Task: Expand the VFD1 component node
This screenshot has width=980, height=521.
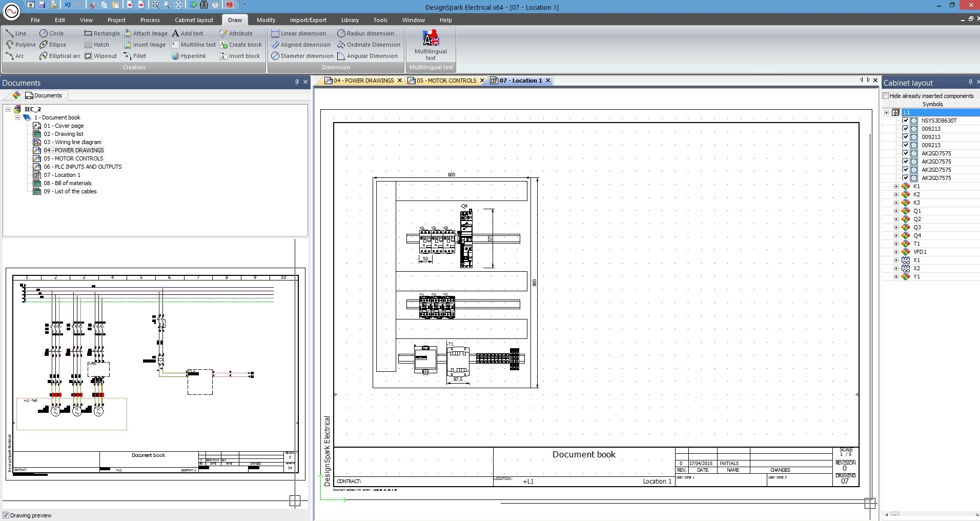Action: [895, 252]
